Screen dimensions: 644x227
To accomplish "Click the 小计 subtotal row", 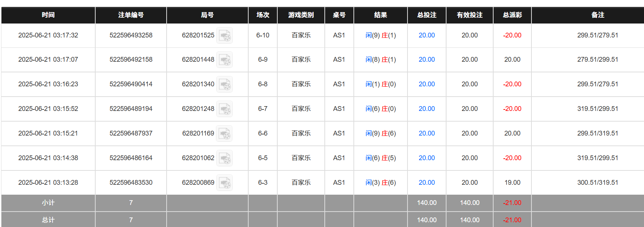I will click(47, 202).
